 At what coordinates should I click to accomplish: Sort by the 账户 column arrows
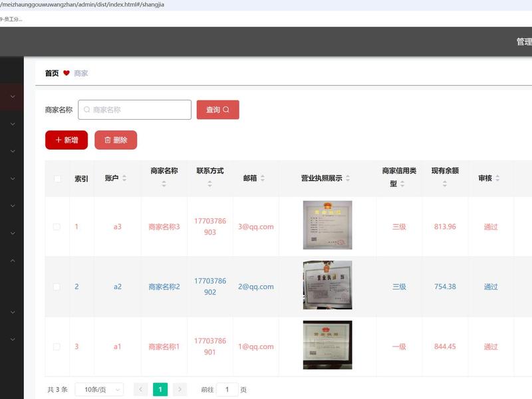(124, 178)
